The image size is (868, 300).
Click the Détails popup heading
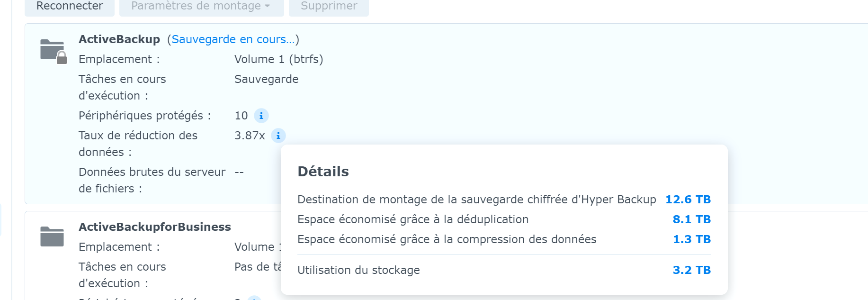(x=323, y=172)
